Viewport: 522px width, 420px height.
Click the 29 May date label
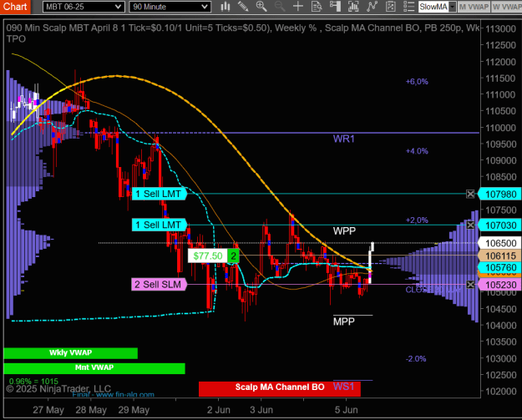tap(134, 410)
